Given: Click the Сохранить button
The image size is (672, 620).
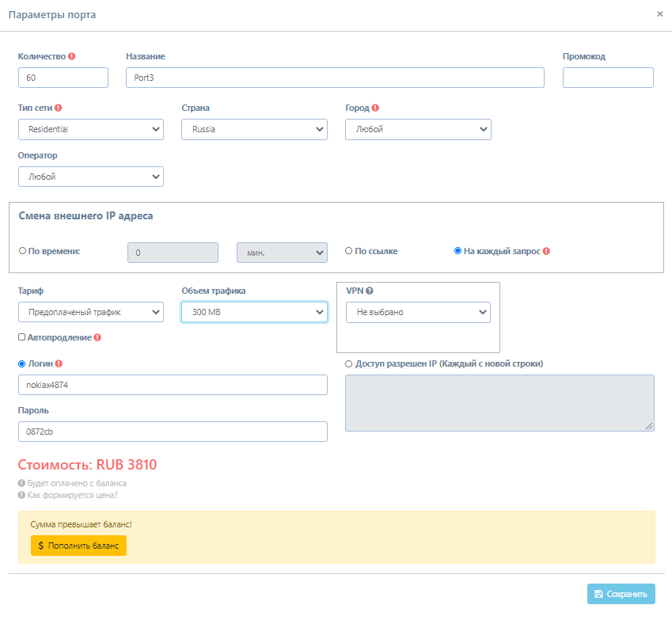Looking at the screenshot, I should (x=621, y=594).
